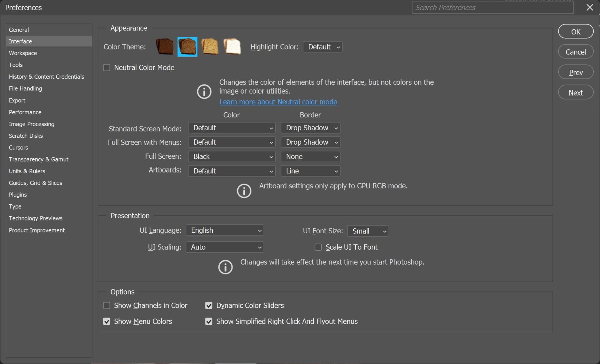Select the medium-dark toast color theme
This screenshot has height=364, width=600.
click(x=187, y=47)
